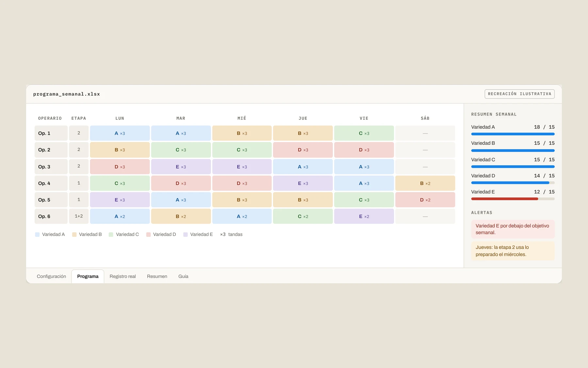Image resolution: width=588 pixels, height=368 pixels.
Task: Click the RECREACIÓN ILUSTRATIVA badge
Action: point(519,94)
